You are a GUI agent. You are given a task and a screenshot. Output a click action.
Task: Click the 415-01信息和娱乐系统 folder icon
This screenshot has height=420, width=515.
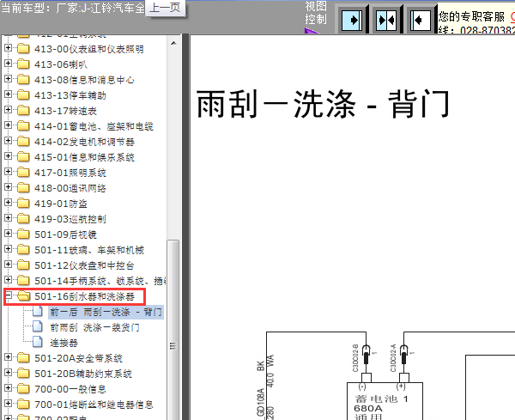[x=23, y=157]
